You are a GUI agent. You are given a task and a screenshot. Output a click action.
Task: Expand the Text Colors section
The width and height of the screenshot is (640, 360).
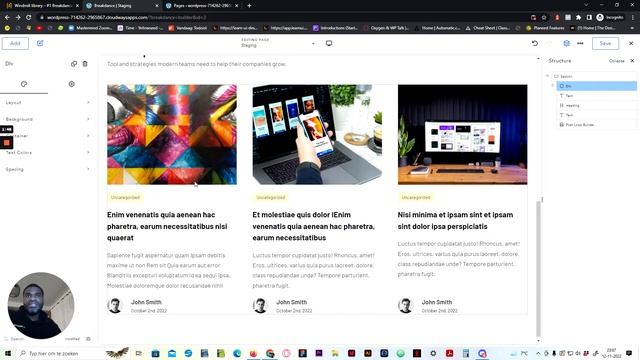point(48,152)
